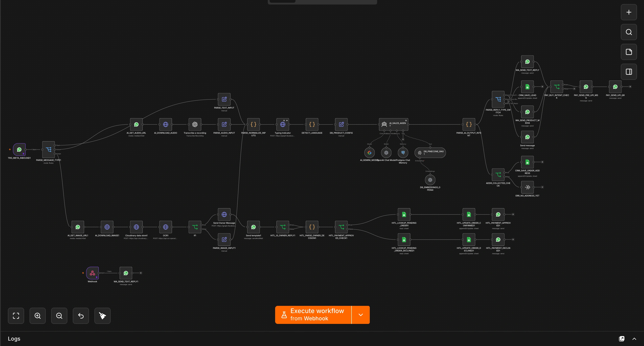Add a sticky note to canvas
This screenshot has width=644, height=346.
(x=629, y=52)
